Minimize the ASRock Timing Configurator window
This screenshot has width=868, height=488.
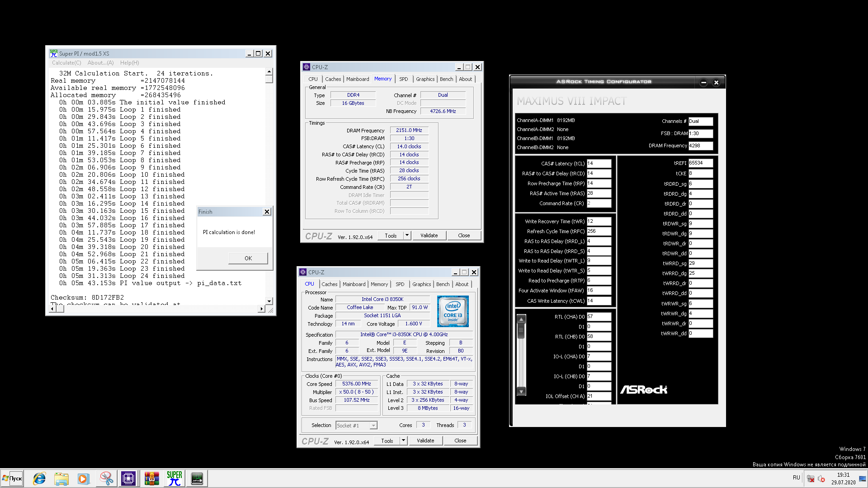[703, 83]
